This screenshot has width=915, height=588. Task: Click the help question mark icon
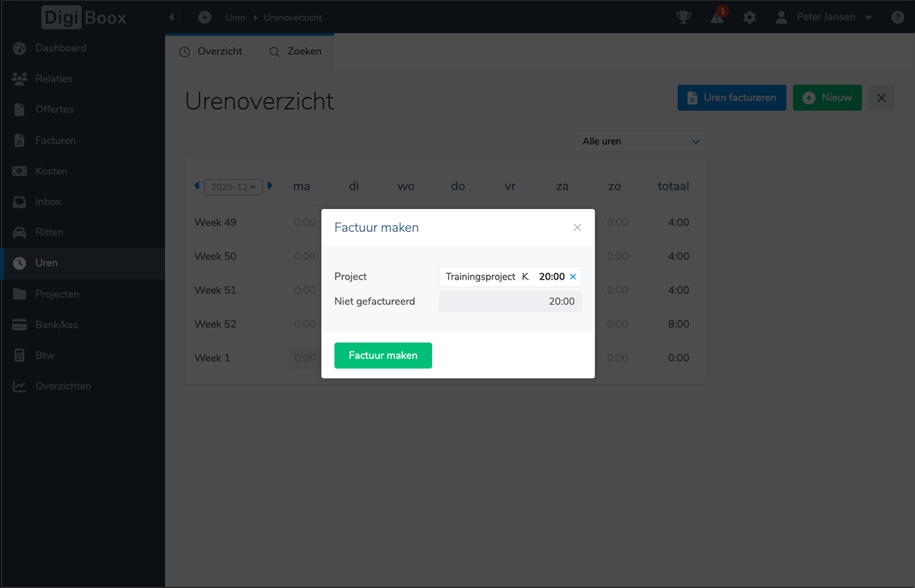click(x=897, y=18)
